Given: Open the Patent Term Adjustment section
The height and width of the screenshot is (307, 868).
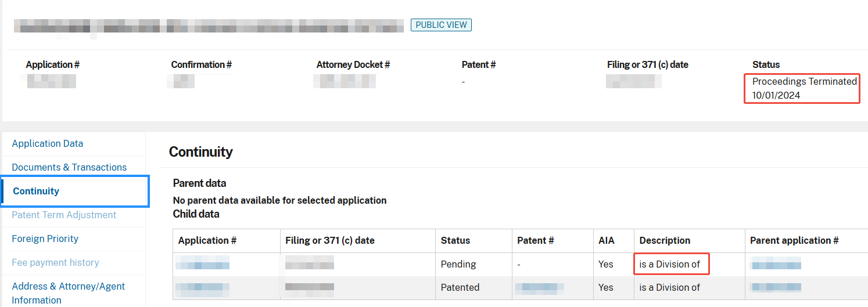Looking at the screenshot, I should point(64,215).
